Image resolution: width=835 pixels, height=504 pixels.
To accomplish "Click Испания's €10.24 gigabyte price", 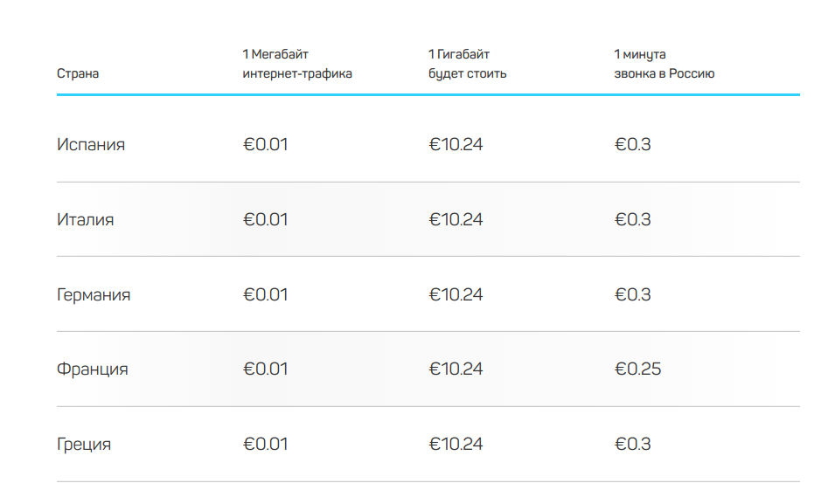I will (456, 145).
